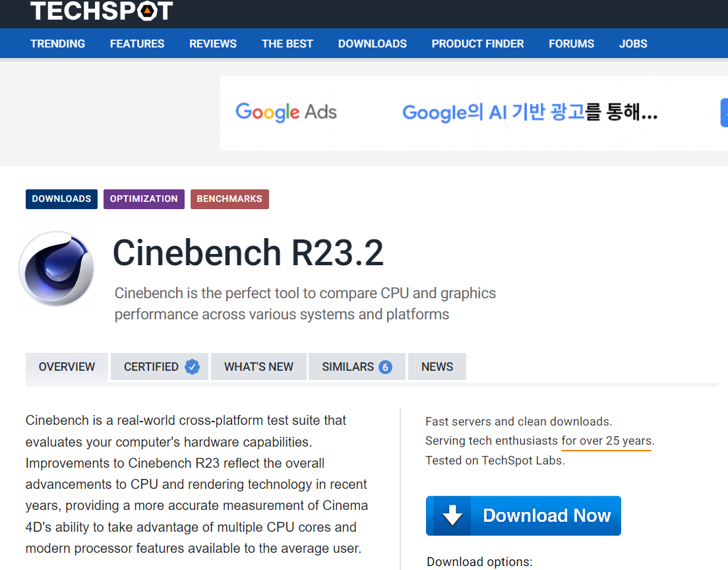Click the Similars count badge 6
The image size is (728, 570).
tap(385, 367)
